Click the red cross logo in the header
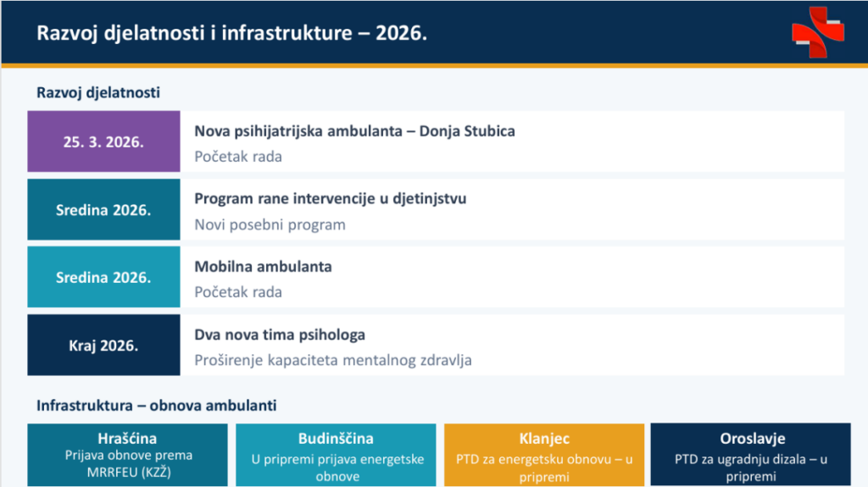The height and width of the screenshot is (487, 868). (x=818, y=32)
